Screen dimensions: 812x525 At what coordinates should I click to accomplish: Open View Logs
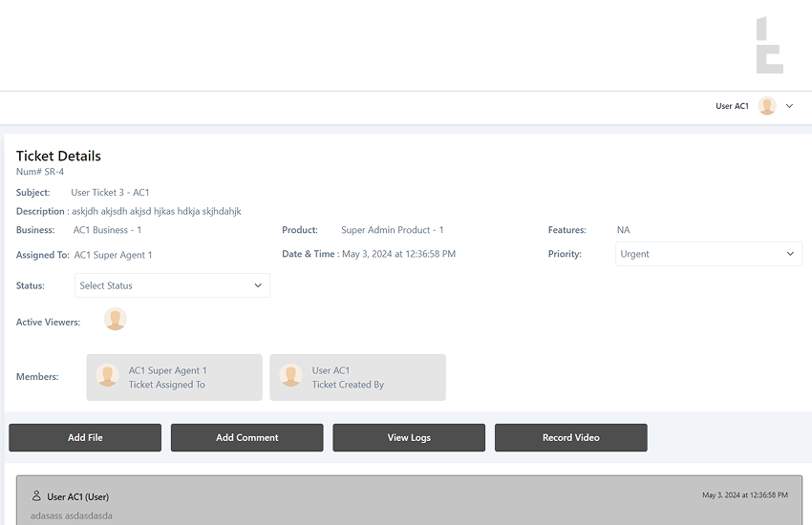tap(409, 437)
